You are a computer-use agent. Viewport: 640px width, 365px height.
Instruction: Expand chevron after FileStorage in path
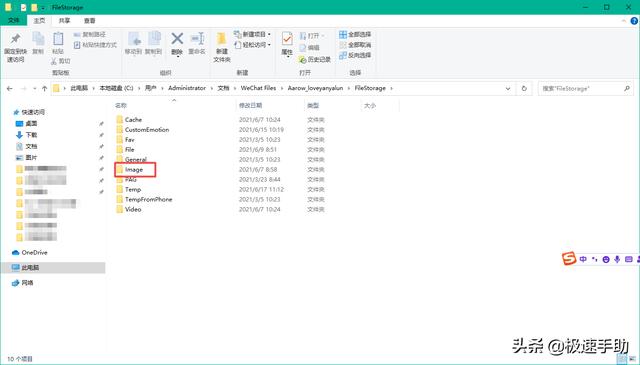(391, 88)
